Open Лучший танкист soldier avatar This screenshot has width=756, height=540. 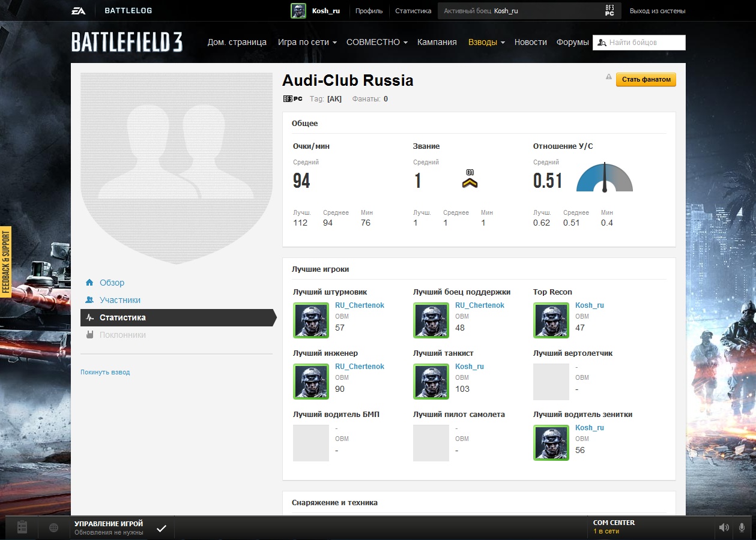tap(431, 382)
